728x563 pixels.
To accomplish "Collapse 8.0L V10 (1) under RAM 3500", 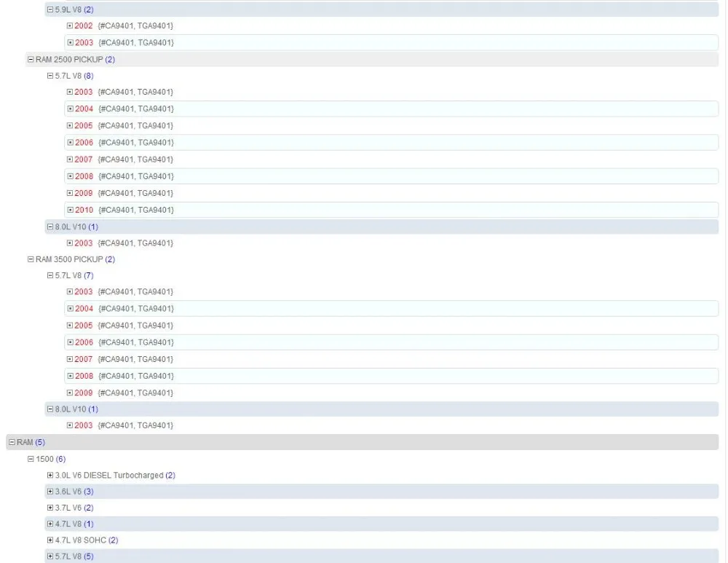I will [50, 409].
